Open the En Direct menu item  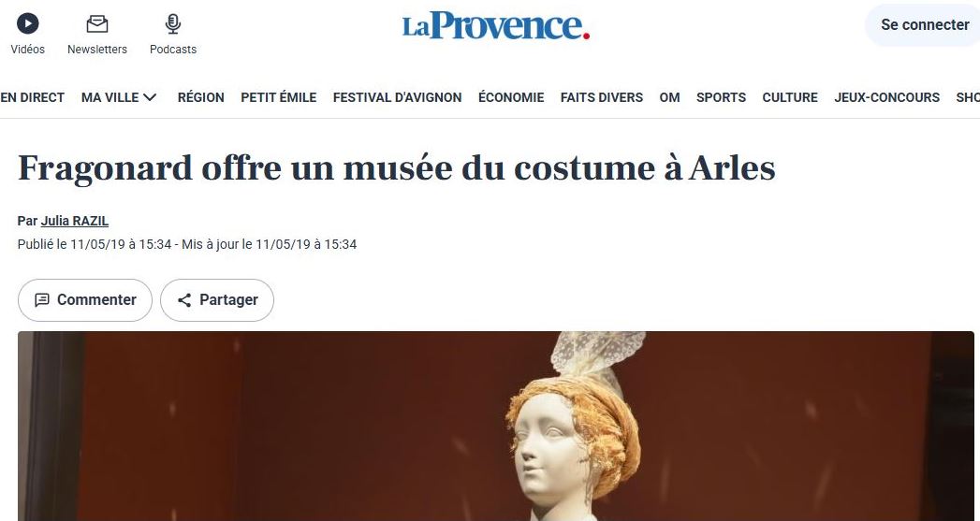pos(33,97)
